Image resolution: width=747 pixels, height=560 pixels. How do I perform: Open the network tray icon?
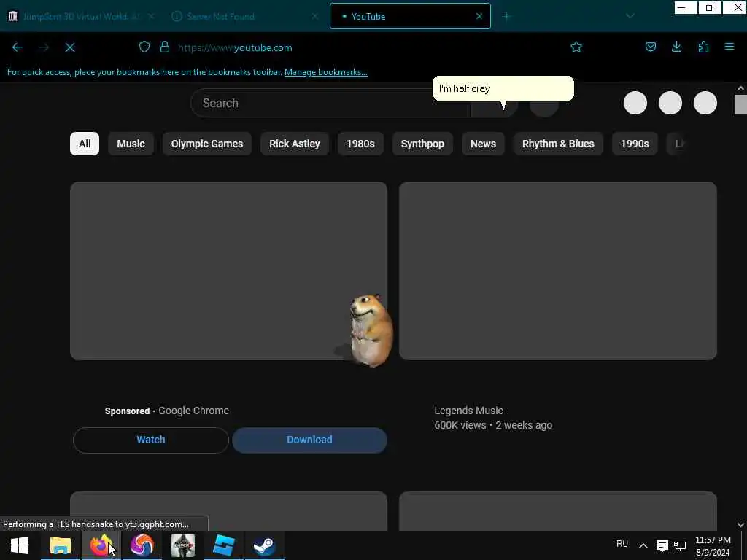pos(680,546)
